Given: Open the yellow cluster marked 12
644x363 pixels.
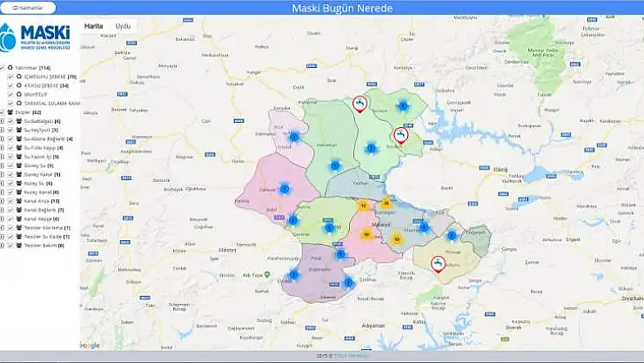Looking at the screenshot, I should coord(363,205).
